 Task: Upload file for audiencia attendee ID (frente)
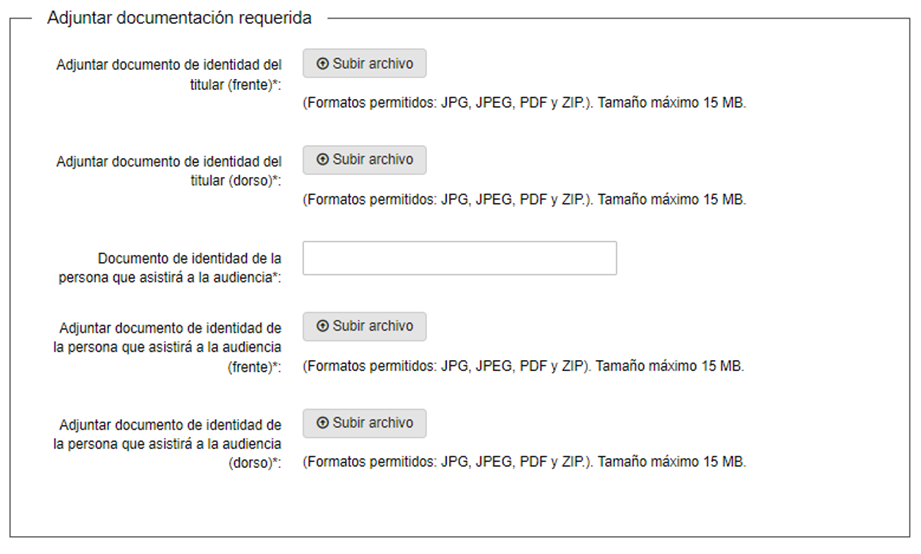[365, 326]
